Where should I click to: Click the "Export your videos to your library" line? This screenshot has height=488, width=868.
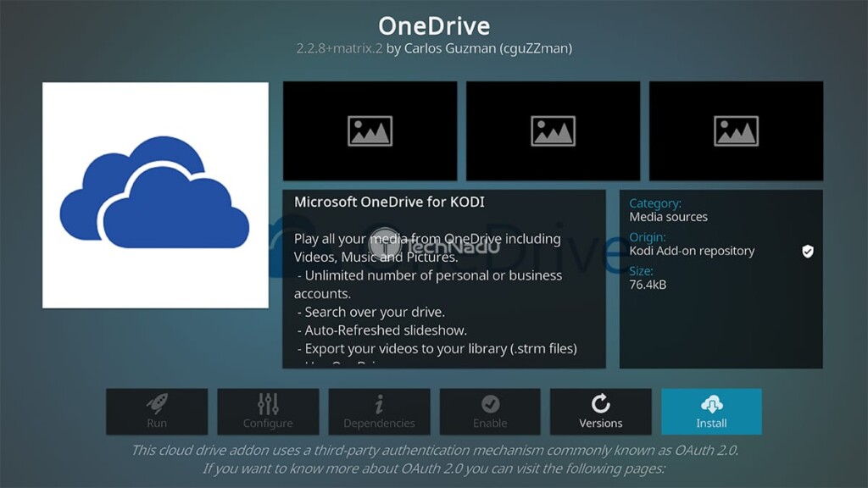point(437,348)
